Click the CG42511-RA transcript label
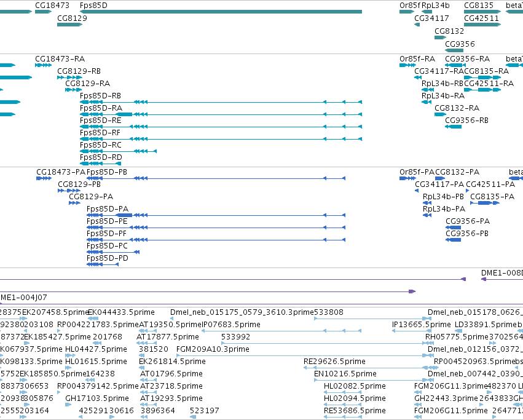Image resolution: width=523 pixels, height=420 pixels. (x=489, y=84)
